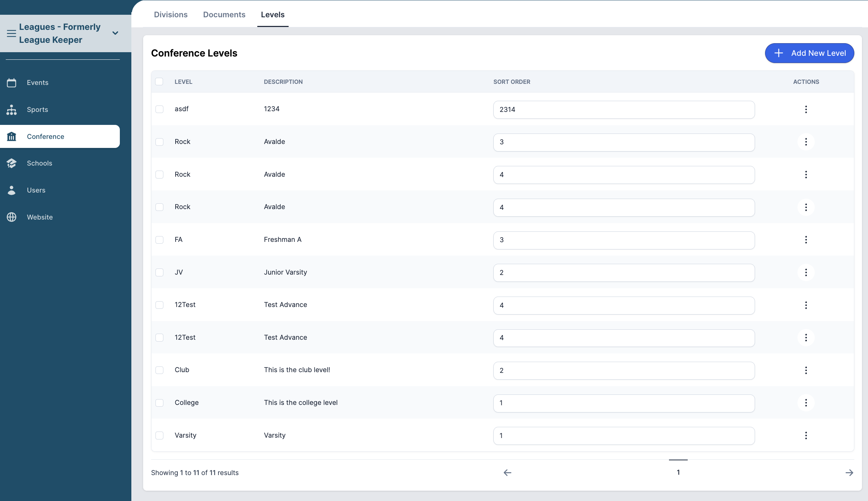Image resolution: width=868 pixels, height=501 pixels.
Task: Click the LEVEL column header
Action: coord(184,82)
